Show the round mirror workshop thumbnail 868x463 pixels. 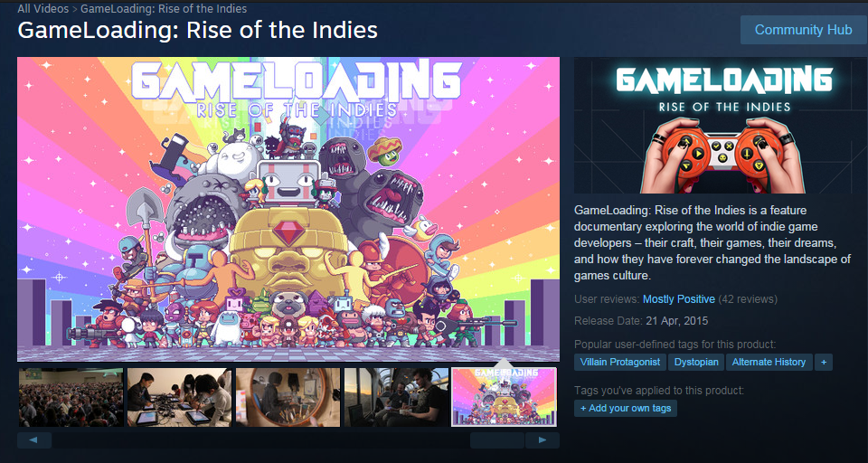(x=288, y=397)
